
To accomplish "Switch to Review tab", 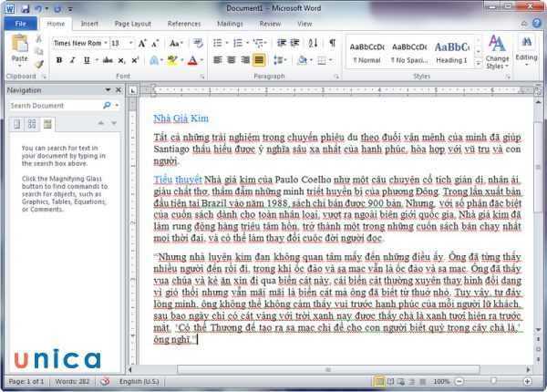I will [270, 24].
